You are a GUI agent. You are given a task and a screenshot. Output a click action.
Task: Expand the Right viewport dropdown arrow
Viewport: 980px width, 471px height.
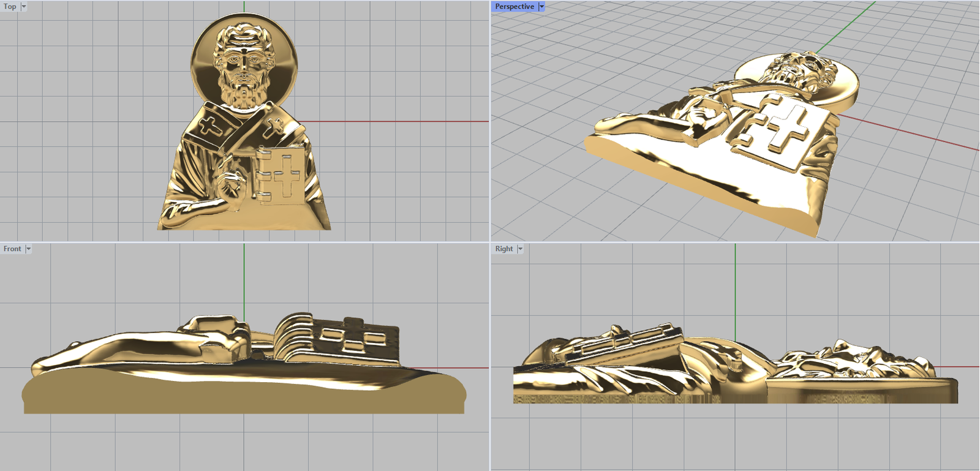pyautogui.click(x=520, y=249)
